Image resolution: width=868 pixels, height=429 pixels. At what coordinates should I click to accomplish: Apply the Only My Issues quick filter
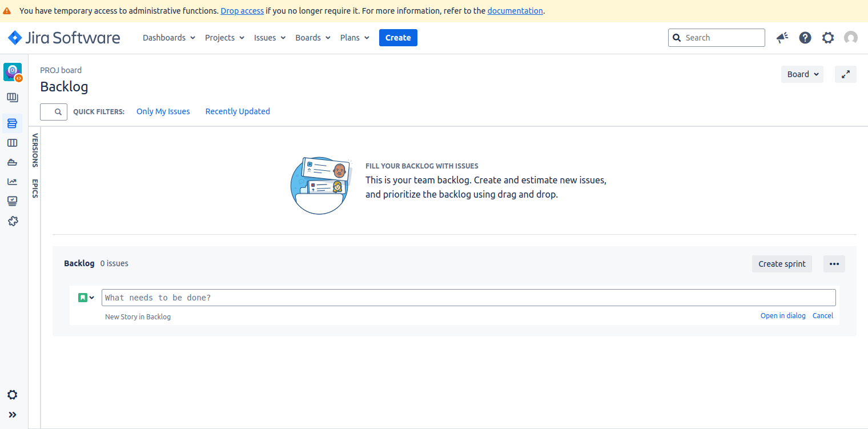click(x=163, y=111)
